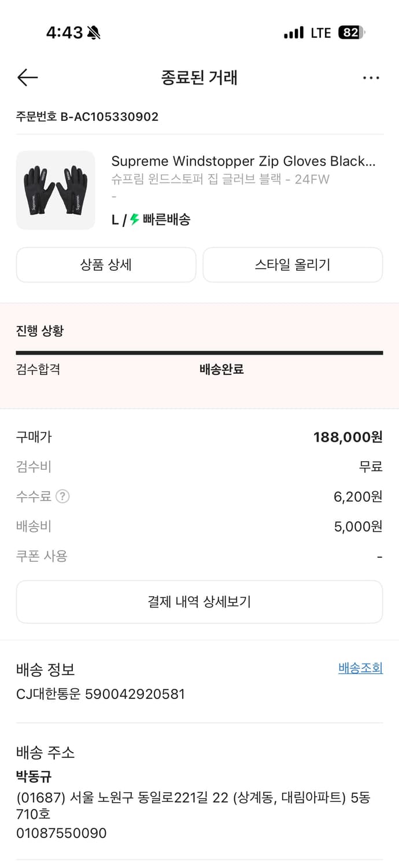Tap the question mark icon beside 수수료
The width and height of the screenshot is (399, 868).
click(61, 496)
